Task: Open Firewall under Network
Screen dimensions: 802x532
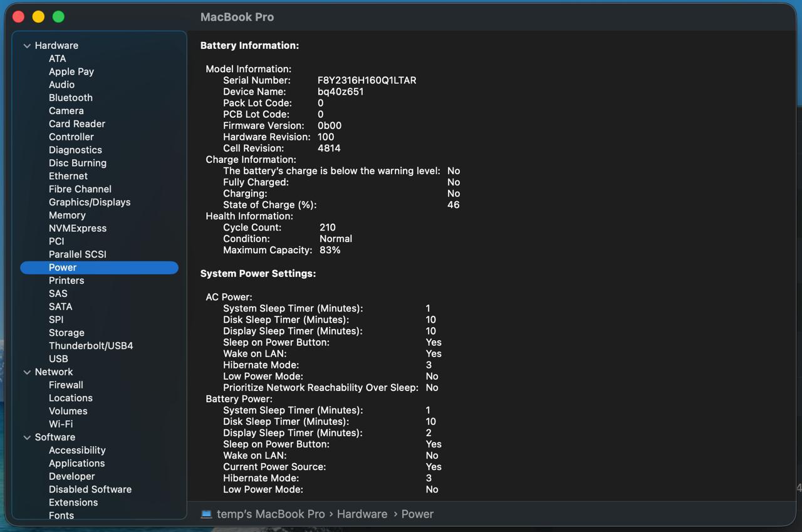Action: click(x=66, y=385)
